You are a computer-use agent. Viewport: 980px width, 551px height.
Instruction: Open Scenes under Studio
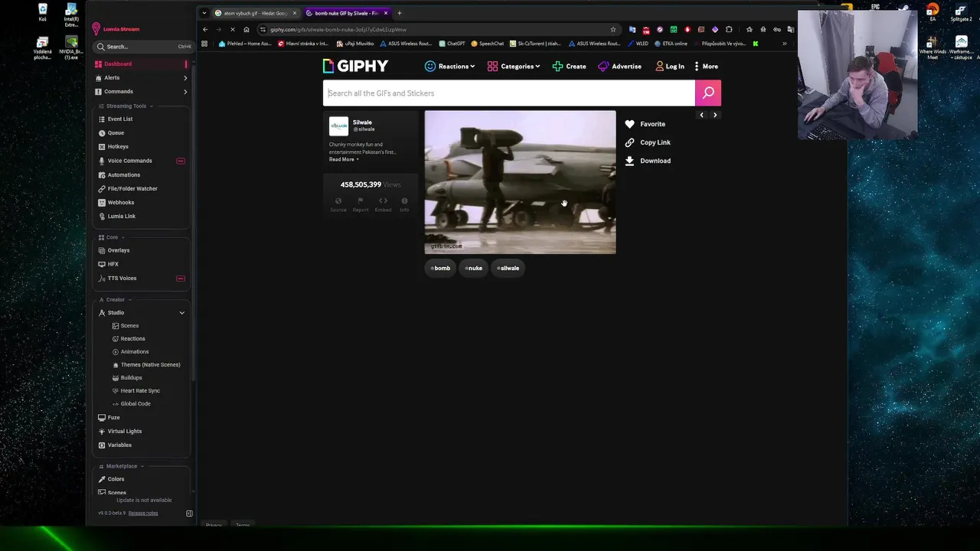pos(129,326)
